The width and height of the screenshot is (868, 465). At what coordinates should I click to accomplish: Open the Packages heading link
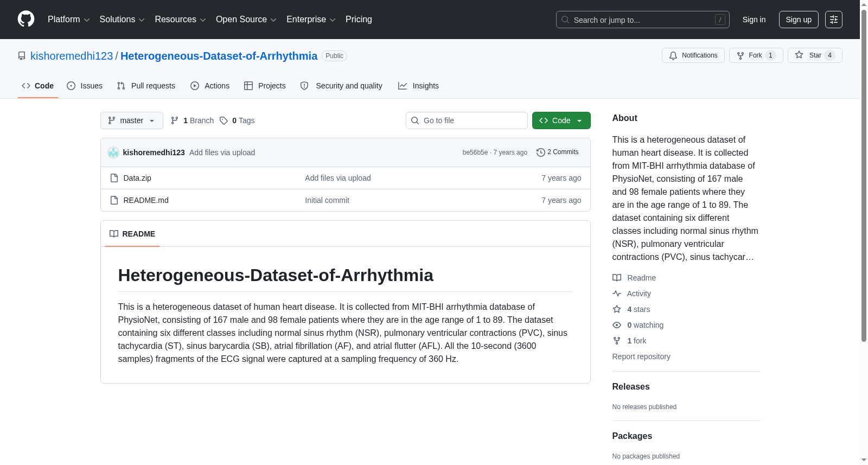(x=632, y=436)
